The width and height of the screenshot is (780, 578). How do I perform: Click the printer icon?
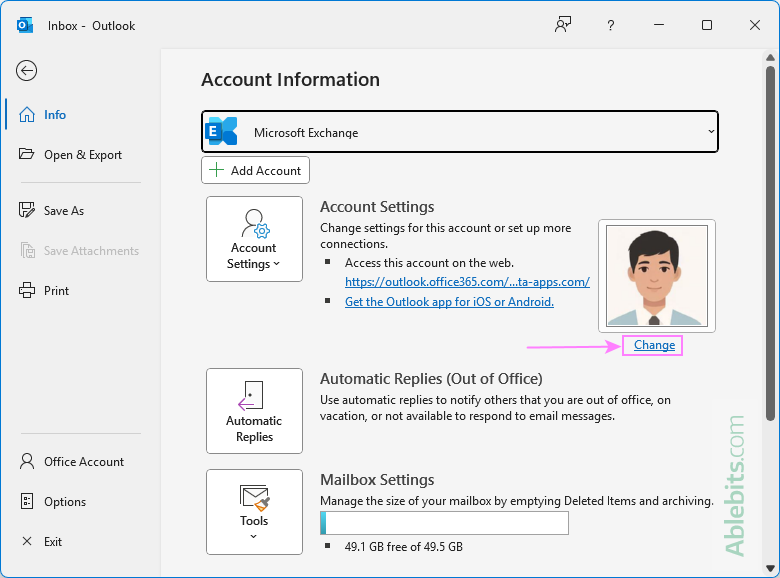pyautogui.click(x=27, y=290)
